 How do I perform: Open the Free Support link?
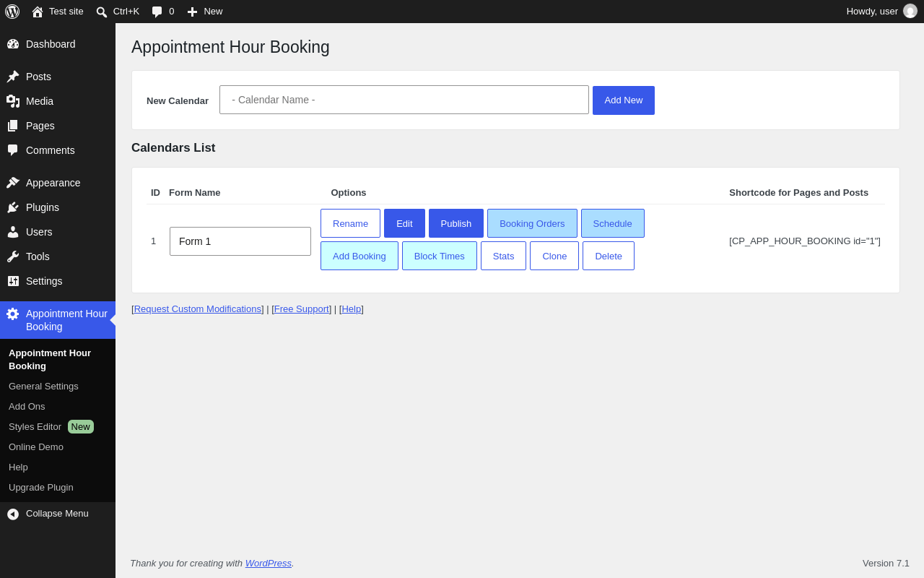[302, 309]
